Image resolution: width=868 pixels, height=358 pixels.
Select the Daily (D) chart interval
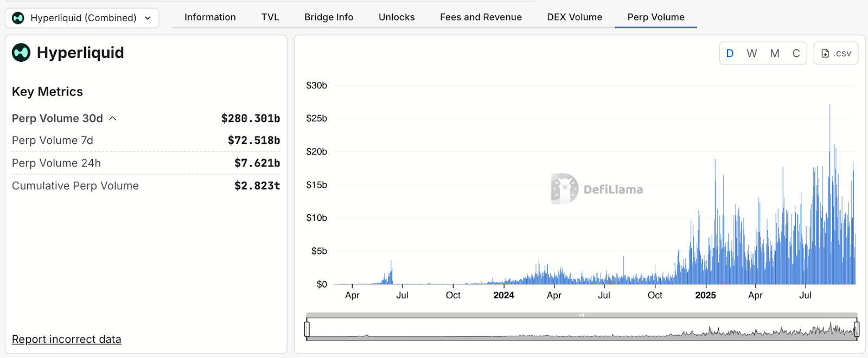(x=730, y=53)
